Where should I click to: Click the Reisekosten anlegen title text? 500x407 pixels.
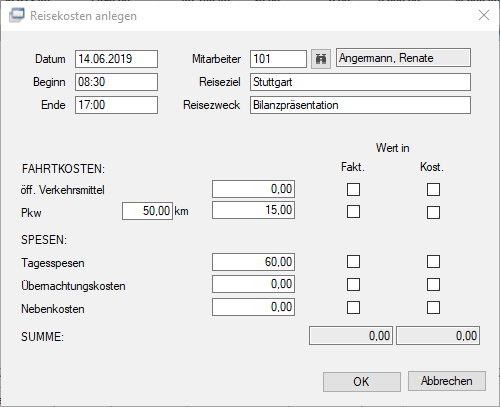point(83,16)
